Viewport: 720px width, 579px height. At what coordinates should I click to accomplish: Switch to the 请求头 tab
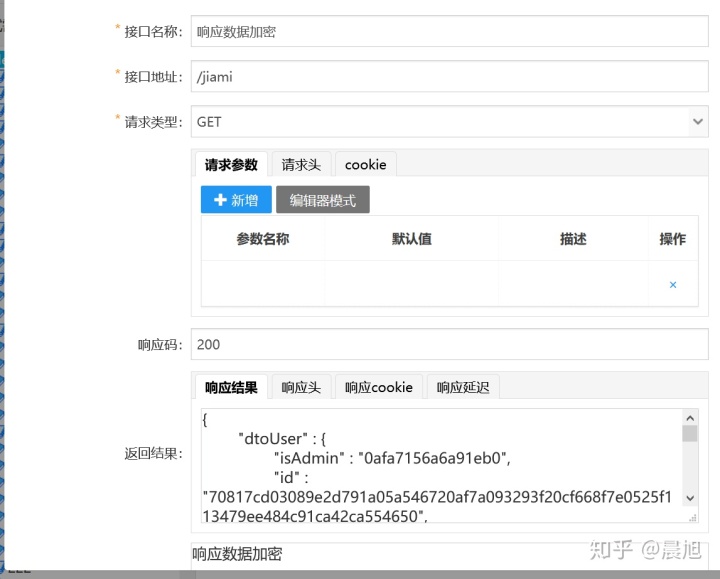point(301,164)
